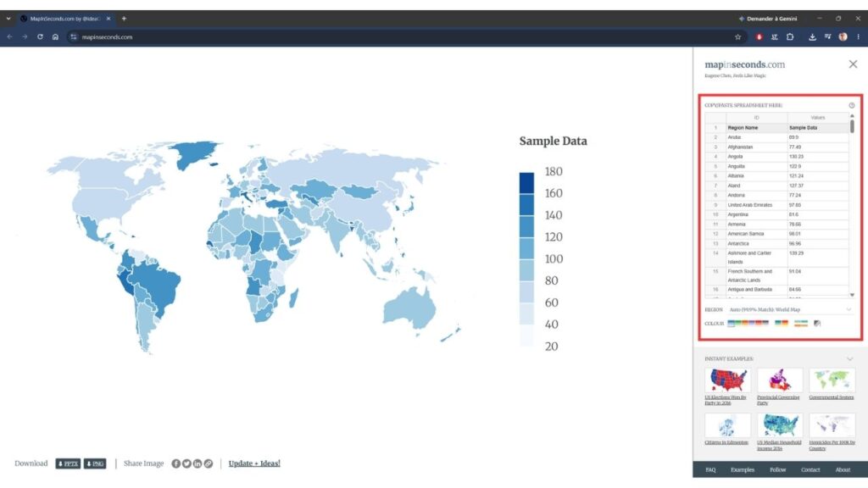Viewport: 868px width, 488px height.
Task: Download the map as PPTX
Action: click(x=68, y=463)
